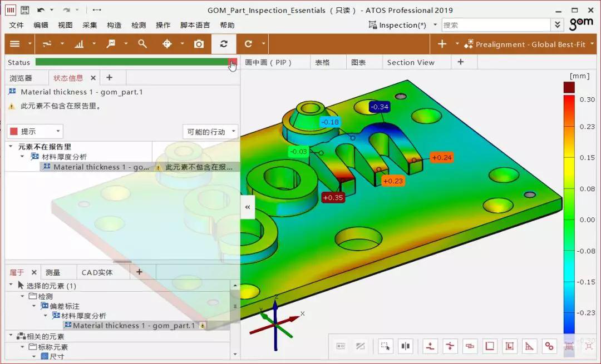Image resolution: width=601 pixels, height=364 pixels.
Task: Click the square with L icon
Action: 509,346
